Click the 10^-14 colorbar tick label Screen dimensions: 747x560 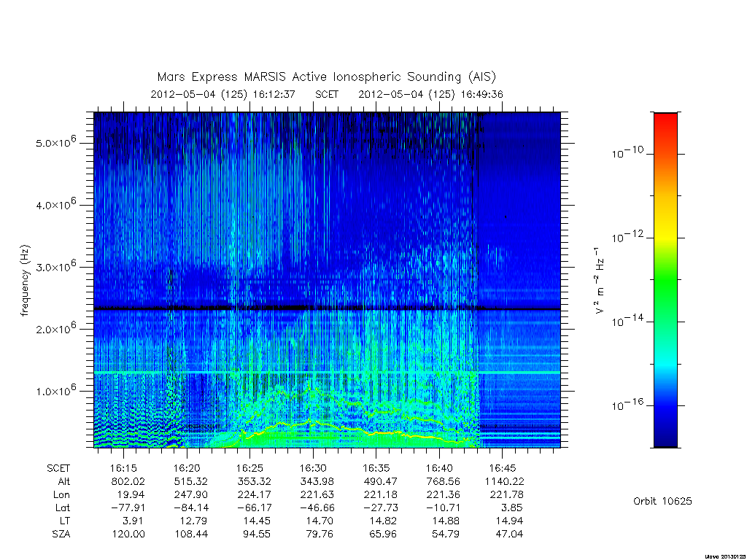point(627,321)
